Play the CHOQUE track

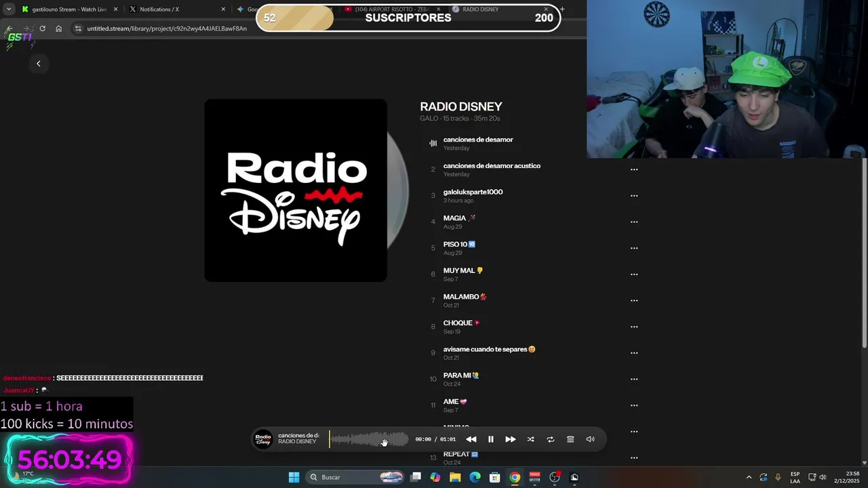point(462,323)
